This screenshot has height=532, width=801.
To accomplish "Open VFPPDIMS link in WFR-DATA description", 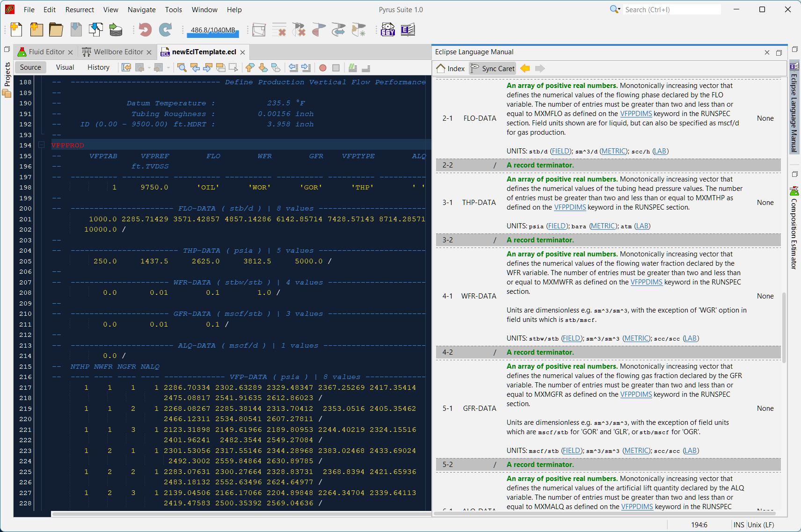I will 646,282.
